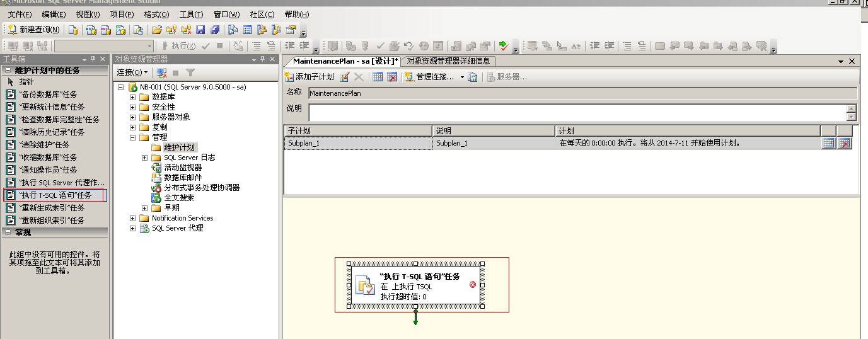868x339 pixels.
Task: Collapse the 常规 toolbox group
Action: [x=8, y=232]
